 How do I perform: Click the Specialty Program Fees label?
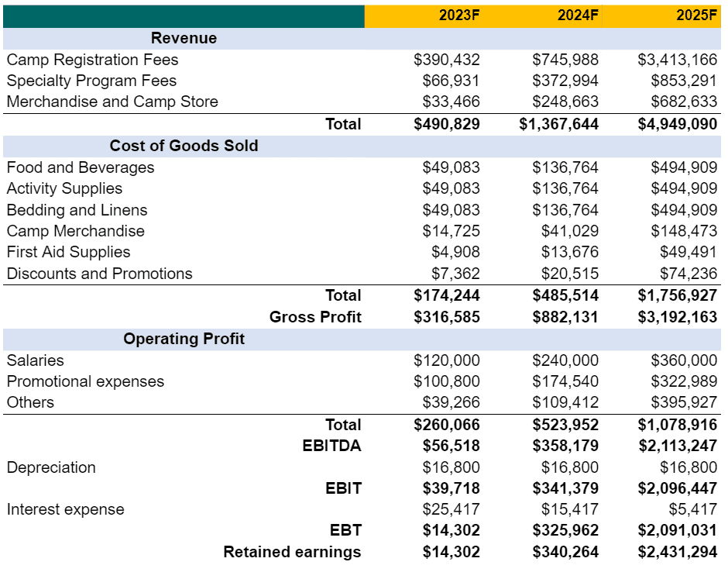tap(91, 81)
